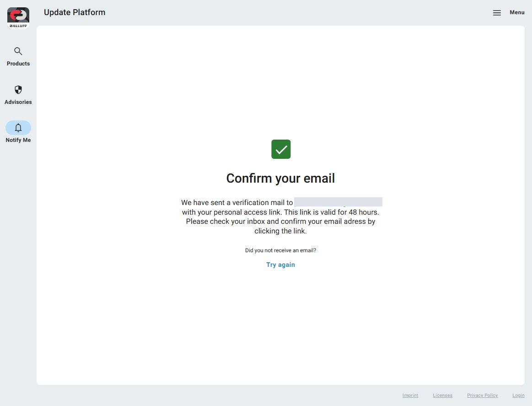Click the Try again link
Image resolution: width=532 pixels, height=406 pixels.
tap(280, 265)
